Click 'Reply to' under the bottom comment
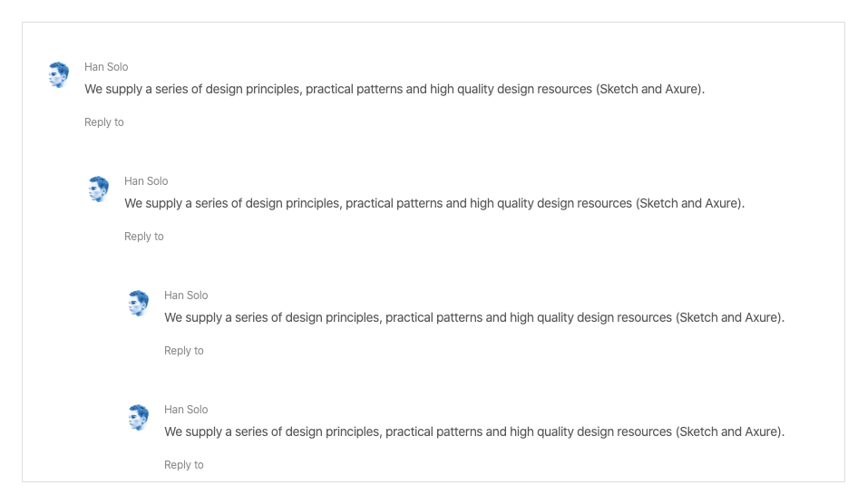Image resolution: width=867 pixels, height=504 pixels. coord(184,465)
